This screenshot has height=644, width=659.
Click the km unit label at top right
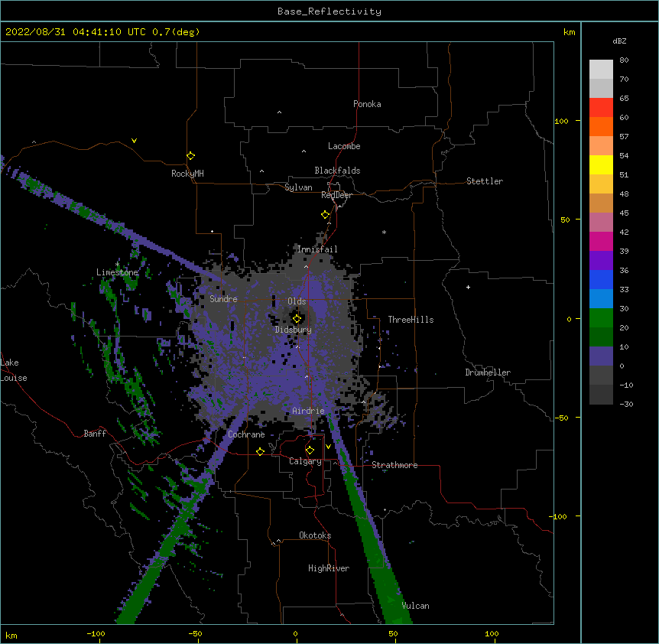pos(569,32)
